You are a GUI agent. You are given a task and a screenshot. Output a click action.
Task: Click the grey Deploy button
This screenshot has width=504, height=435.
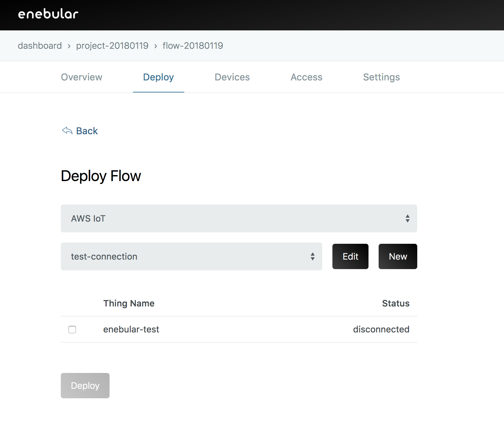tap(85, 386)
